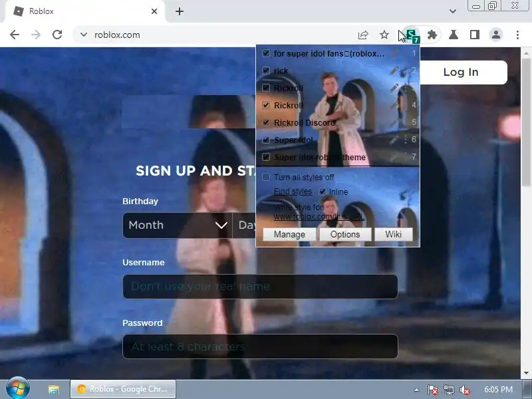532x399 pixels.
Task: Click the Password input field
Action: (260, 346)
